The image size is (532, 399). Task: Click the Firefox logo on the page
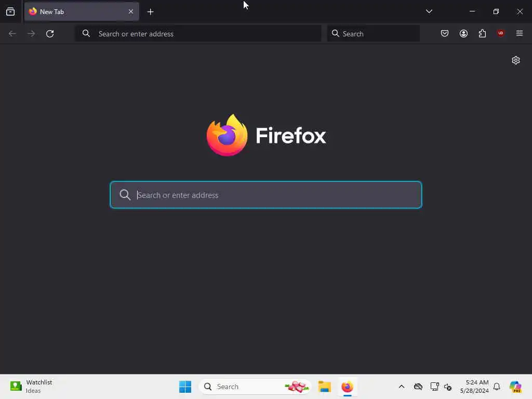[227, 136]
